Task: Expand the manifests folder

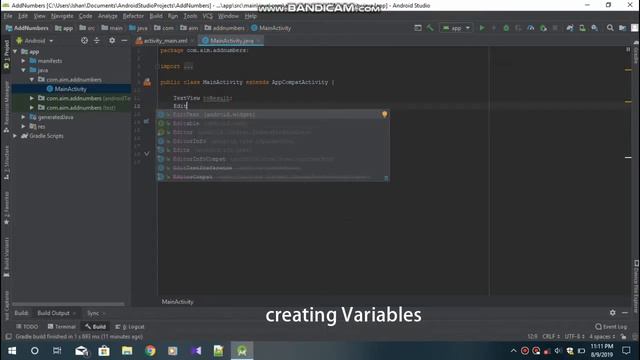Action: 24,61
